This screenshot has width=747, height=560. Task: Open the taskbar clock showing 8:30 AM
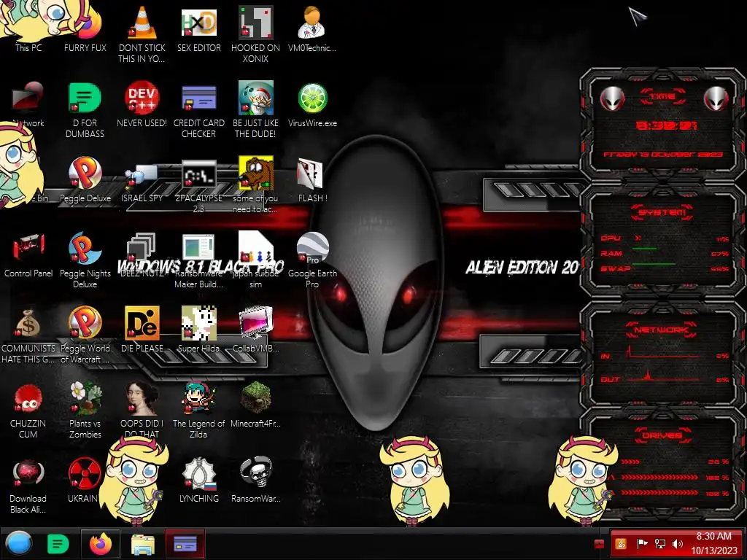pos(713,543)
